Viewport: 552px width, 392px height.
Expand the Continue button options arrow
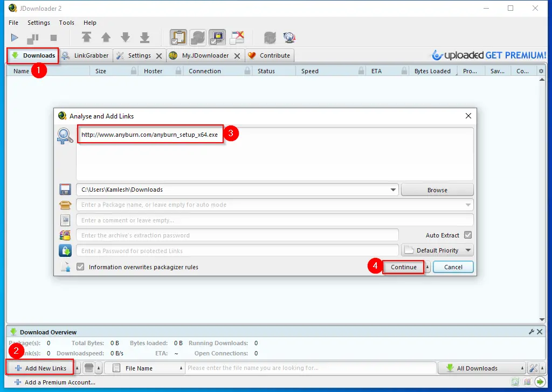click(427, 267)
